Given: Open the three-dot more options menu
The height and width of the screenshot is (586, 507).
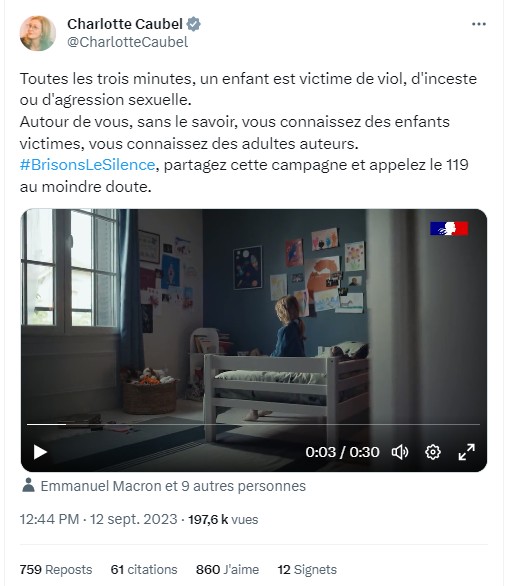Looking at the screenshot, I should [479, 24].
